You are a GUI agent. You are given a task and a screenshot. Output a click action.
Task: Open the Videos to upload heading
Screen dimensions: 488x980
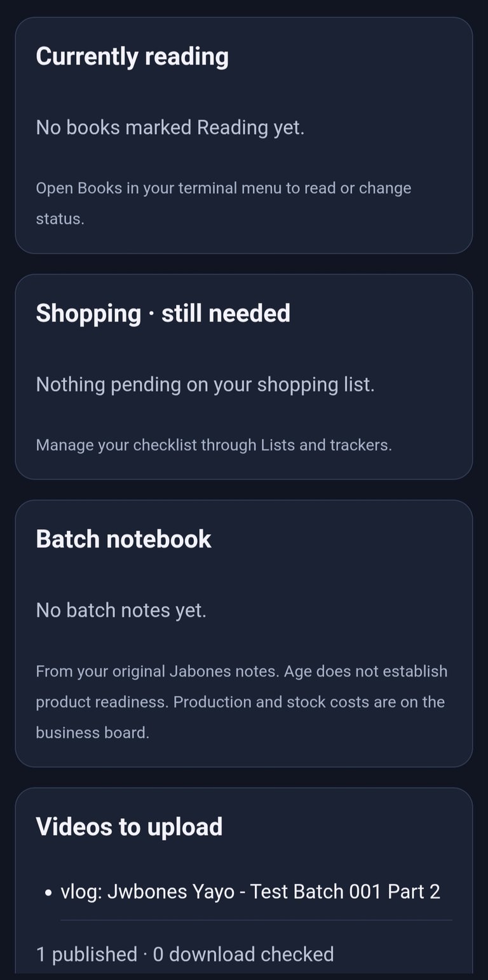(129, 827)
